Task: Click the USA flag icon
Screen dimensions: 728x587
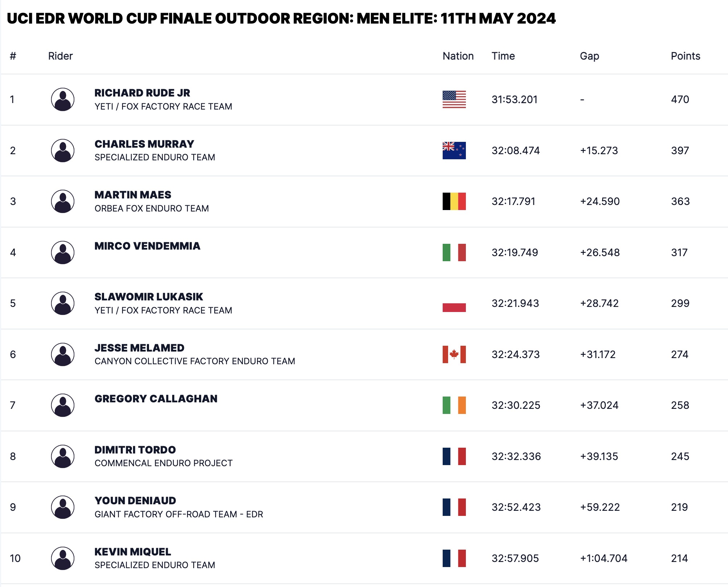Action: 454,99
